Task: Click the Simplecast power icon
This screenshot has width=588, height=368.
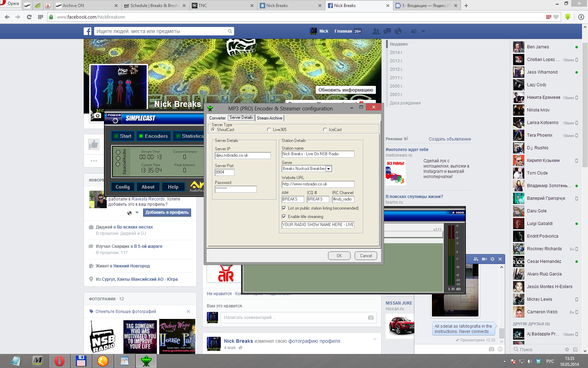Action: pos(115,121)
